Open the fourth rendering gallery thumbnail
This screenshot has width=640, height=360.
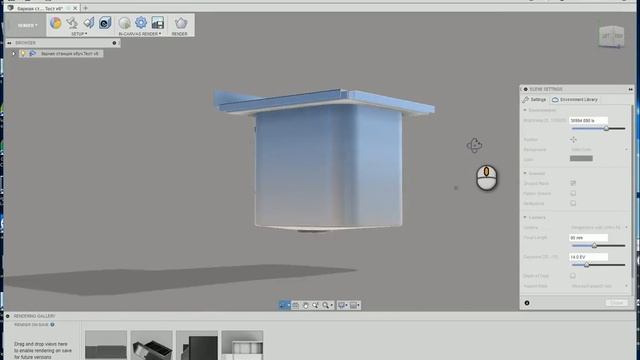point(242,345)
